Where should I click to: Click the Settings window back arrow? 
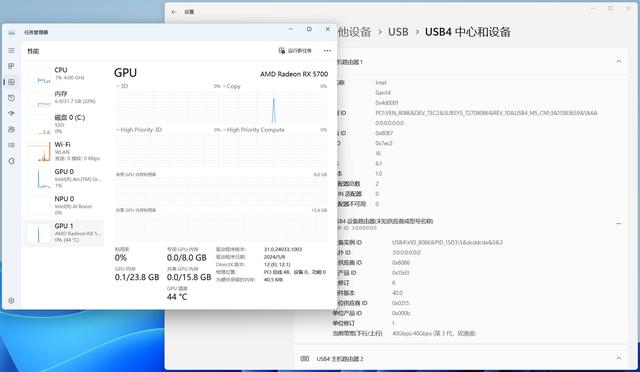point(174,12)
